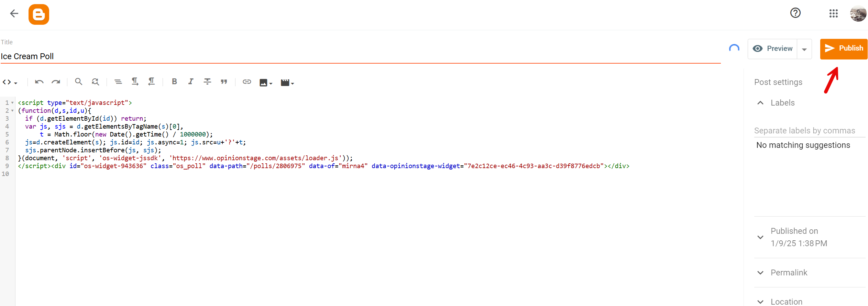Set left-to-right text direction
This screenshot has width=868, height=306.
pyautogui.click(x=135, y=82)
